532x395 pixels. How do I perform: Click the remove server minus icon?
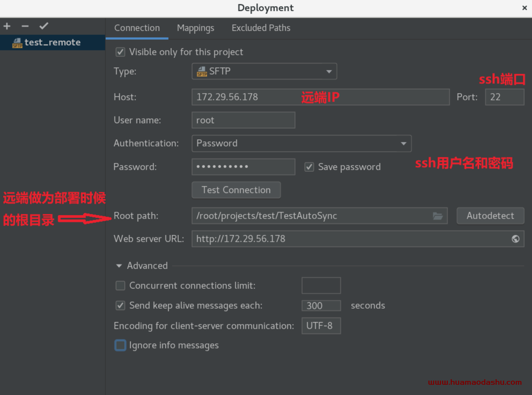[x=25, y=26]
